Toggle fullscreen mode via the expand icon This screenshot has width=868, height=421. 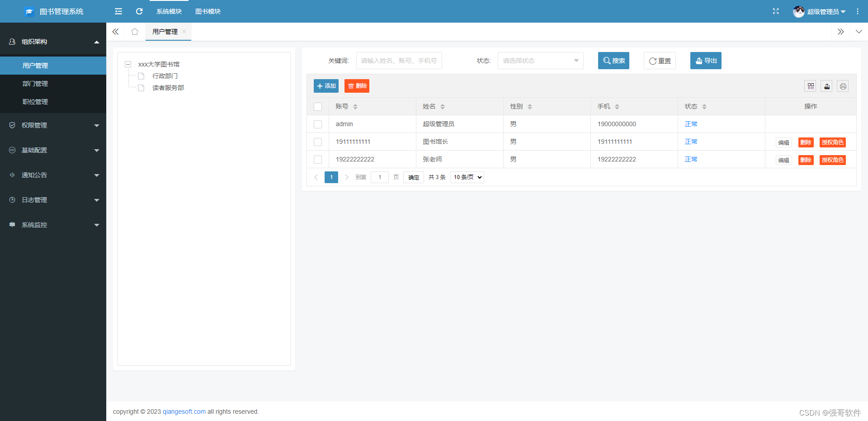775,11
